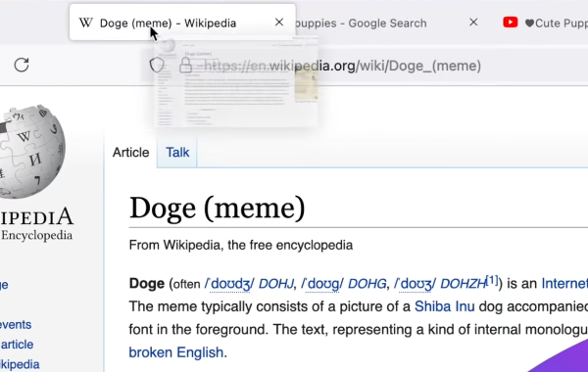Screen dimensions: 588x372
Task: Open the tracking protection shield icon
Action: (x=157, y=66)
